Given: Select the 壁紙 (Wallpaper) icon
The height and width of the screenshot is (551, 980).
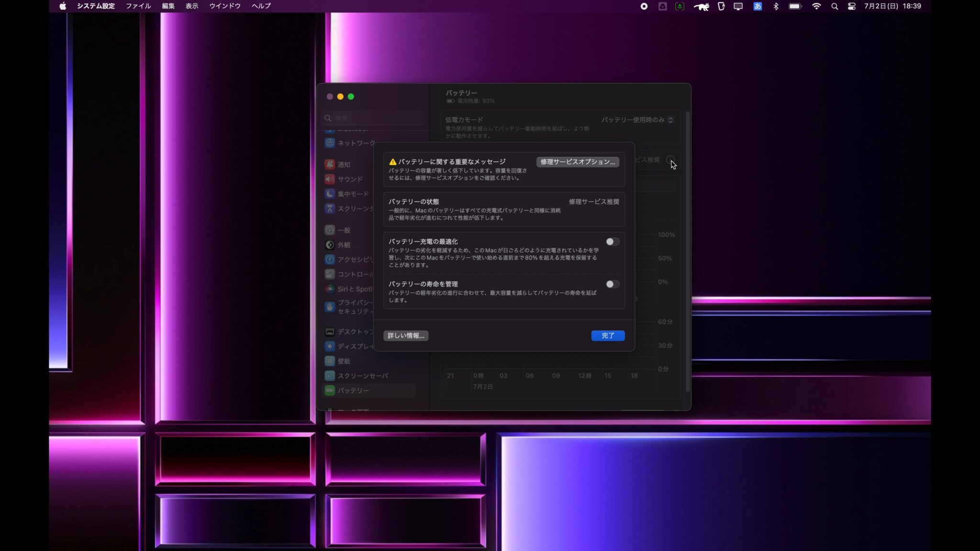Looking at the screenshot, I should coord(330,361).
